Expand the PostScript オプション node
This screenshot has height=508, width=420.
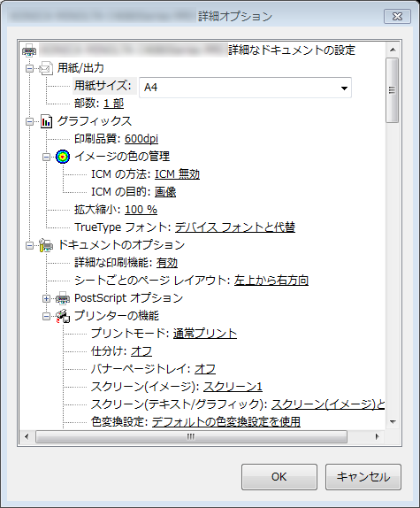pos(46,299)
